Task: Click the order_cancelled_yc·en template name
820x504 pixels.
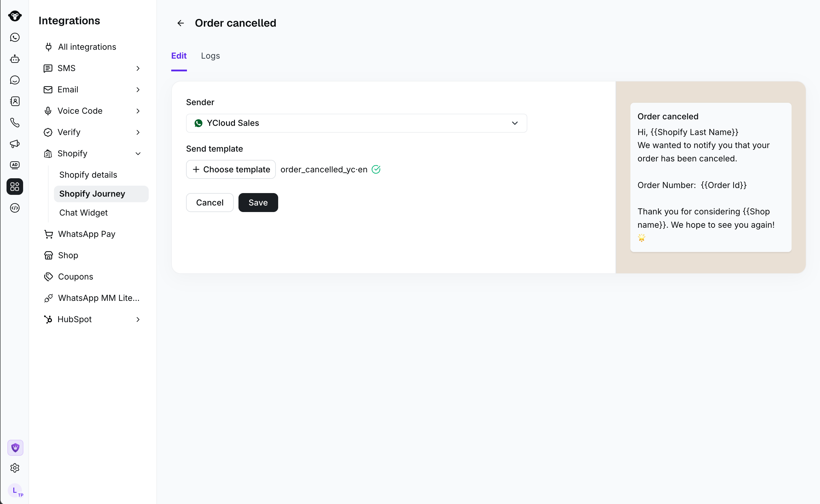Action: tap(324, 169)
